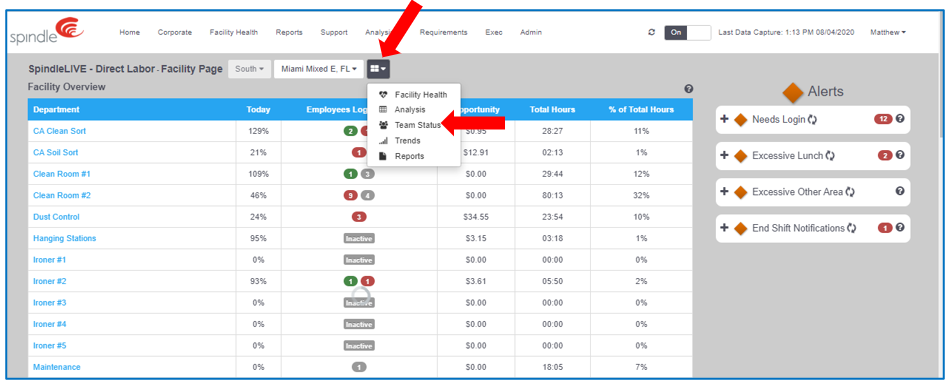The image size is (951, 387).
Task: Open Requirements in the top navigation
Action: pos(443,33)
